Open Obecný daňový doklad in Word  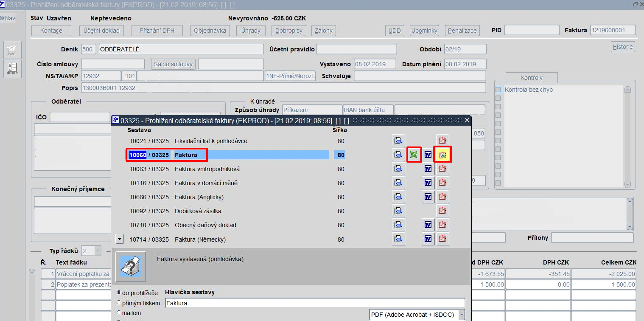coord(428,225)
